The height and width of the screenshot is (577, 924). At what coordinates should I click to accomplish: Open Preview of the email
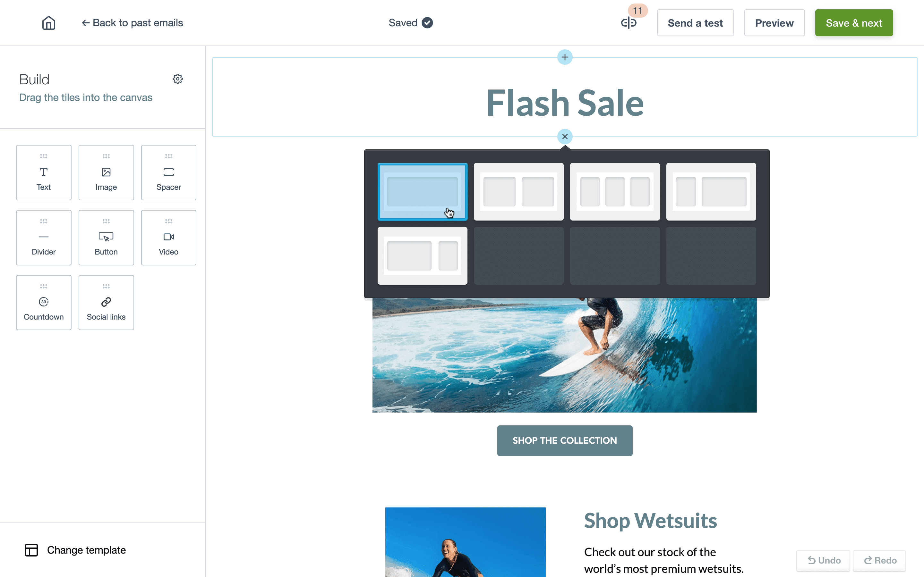coord(774,23)
